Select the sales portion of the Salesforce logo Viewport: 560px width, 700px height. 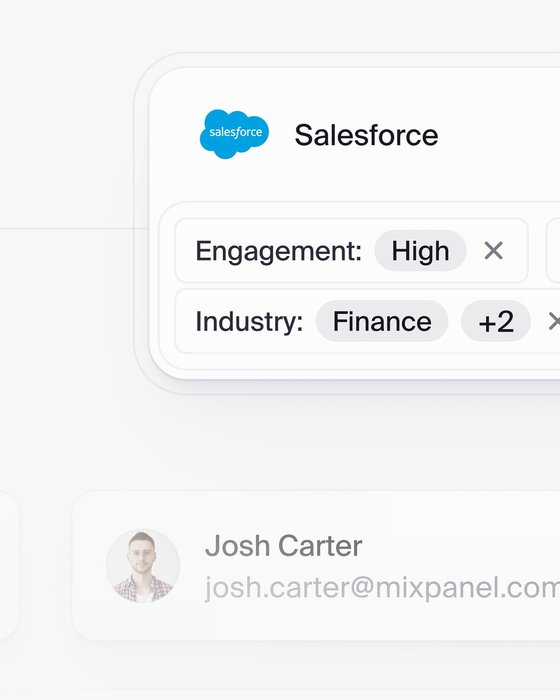click(x=222, y=132)
